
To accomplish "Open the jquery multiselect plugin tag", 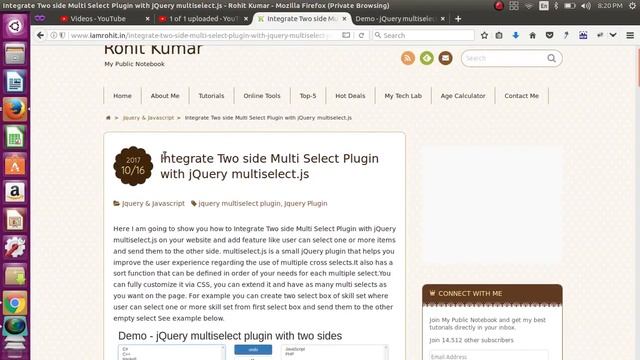I will point(239,203).
